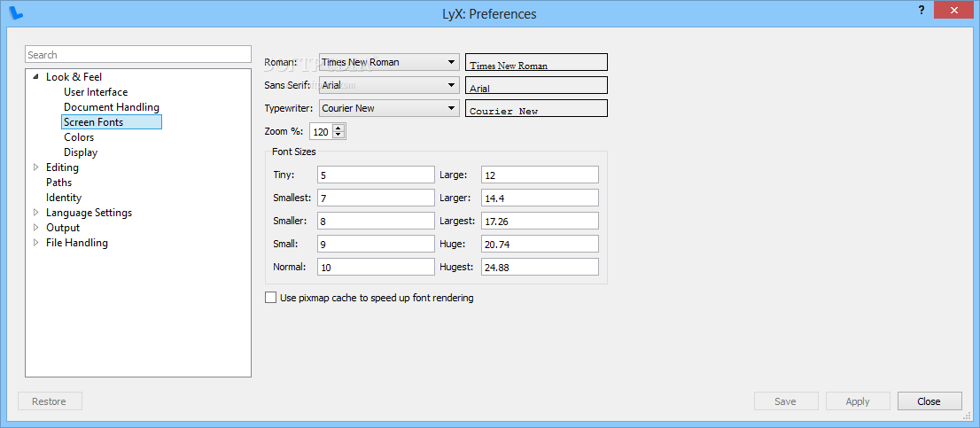Click the LyX logo icon in title bar
Image resolution: width=980 pixels, height=428 pixels.
[18, 12]
